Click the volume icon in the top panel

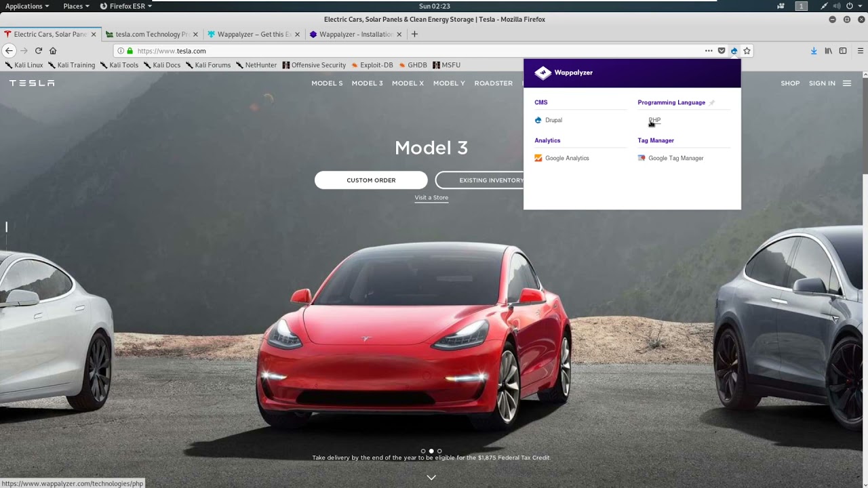click(837, 6)
